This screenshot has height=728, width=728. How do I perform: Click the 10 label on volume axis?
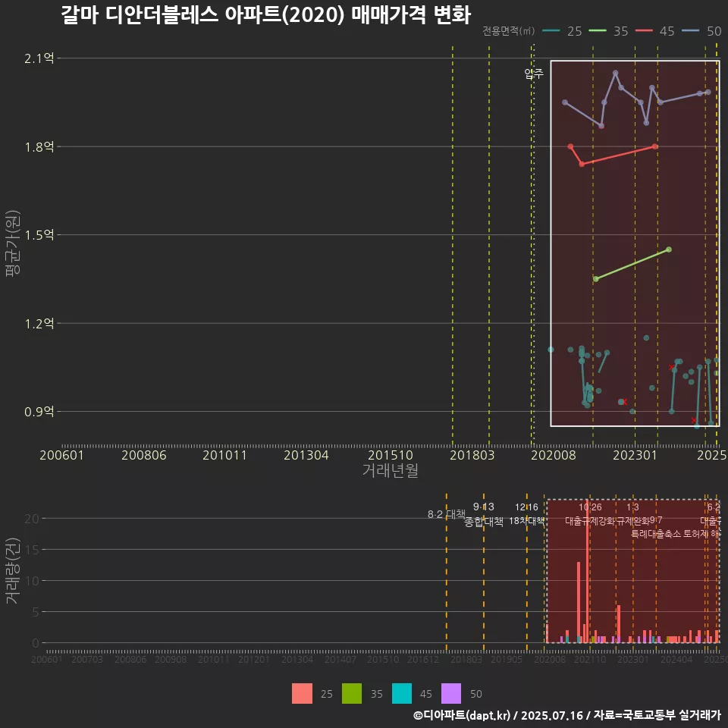(x=32, y=581)
